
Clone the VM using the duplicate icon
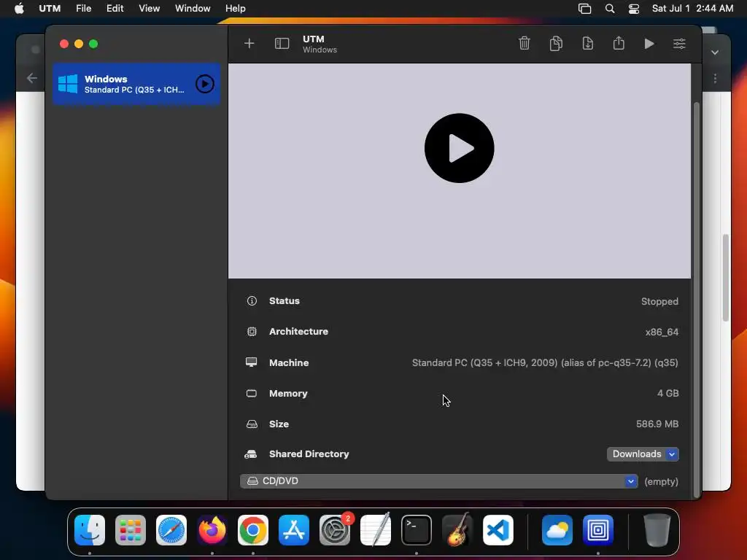tap(556, 43)
